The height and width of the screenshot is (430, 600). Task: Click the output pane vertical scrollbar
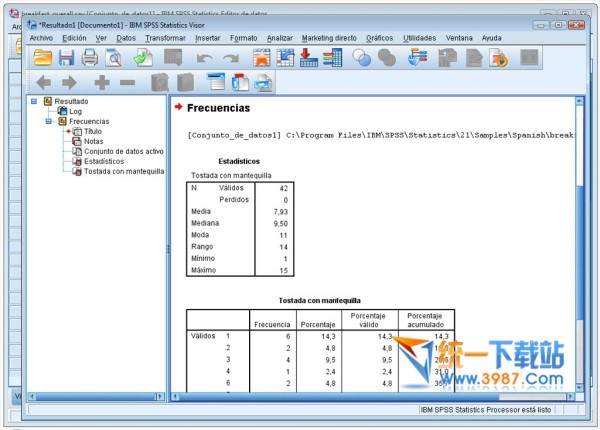point(579,245)
